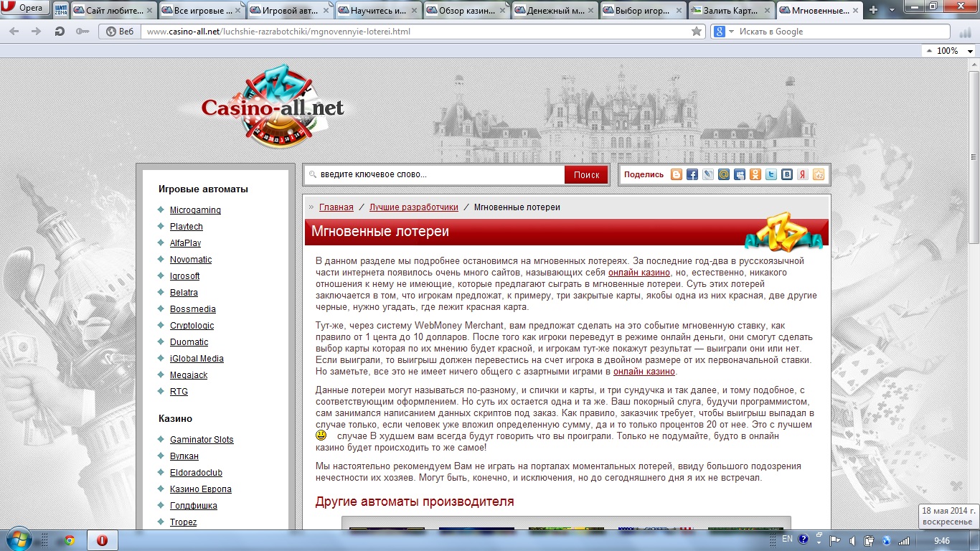Open a new tab with the plus button
The height and width of the screenshot is (551, 980).
[873, 10]
